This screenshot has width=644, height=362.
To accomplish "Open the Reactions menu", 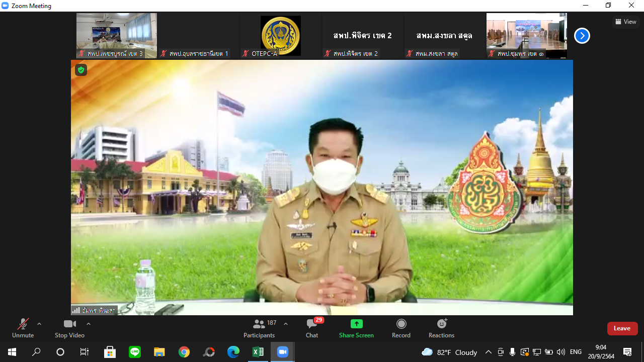I will click(441, 328).
